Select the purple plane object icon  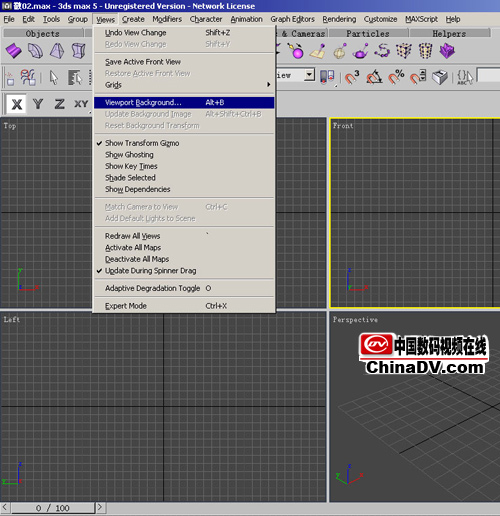14,51
